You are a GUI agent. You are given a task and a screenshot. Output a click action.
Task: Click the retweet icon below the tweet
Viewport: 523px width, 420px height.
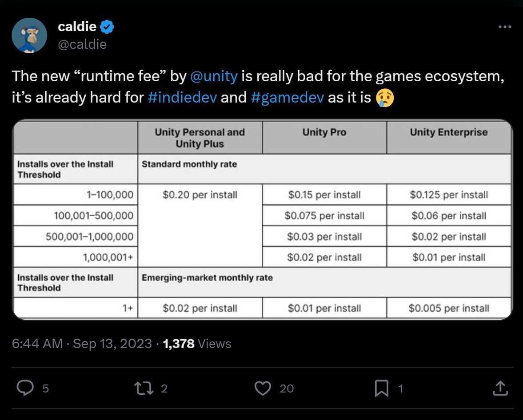click(x=143, y=388)
